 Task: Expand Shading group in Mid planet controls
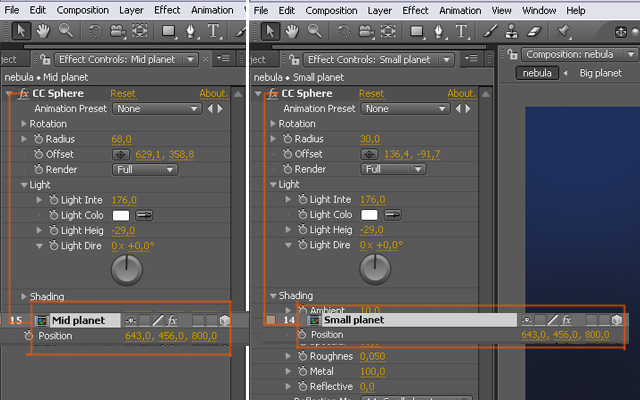(x=24, y=297)
